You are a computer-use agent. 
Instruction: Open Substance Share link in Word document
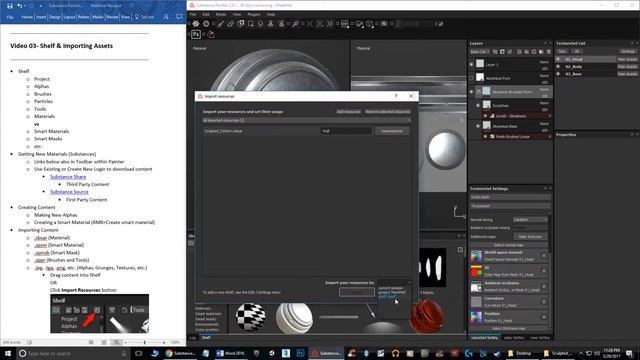pyautogui.click(x=68, y=177)
